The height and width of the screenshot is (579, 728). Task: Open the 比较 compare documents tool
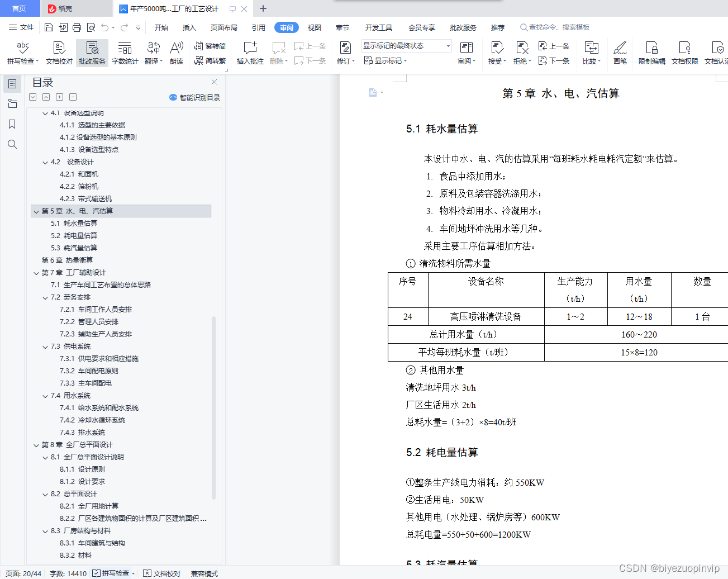(591, 53)
